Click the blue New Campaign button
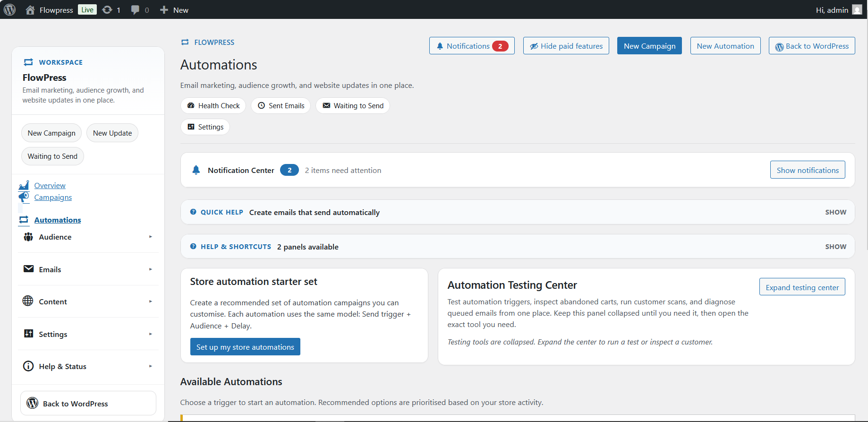The image size is (868, 422). click(649, 46)
